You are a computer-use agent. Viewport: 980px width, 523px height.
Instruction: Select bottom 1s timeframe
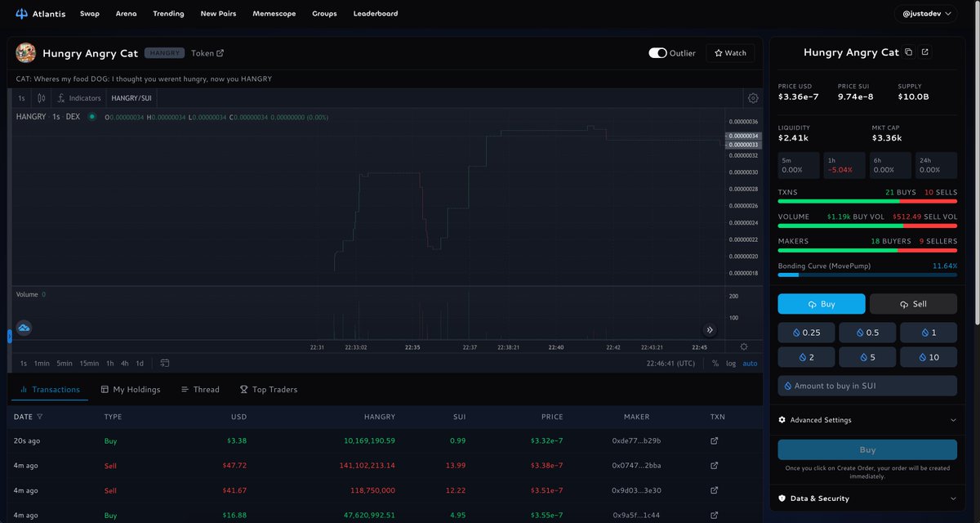tap(24, 364)
